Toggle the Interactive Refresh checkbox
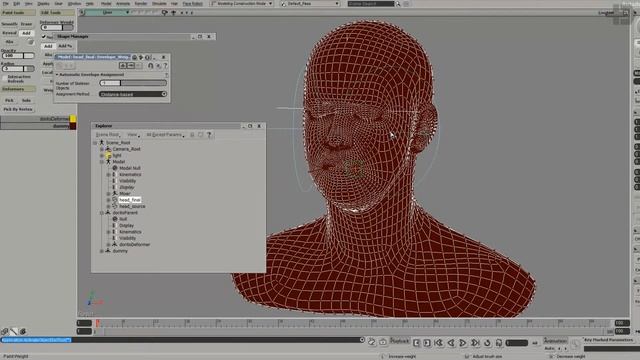The height and width of the screenshot is (360, 640). [5, 78]
